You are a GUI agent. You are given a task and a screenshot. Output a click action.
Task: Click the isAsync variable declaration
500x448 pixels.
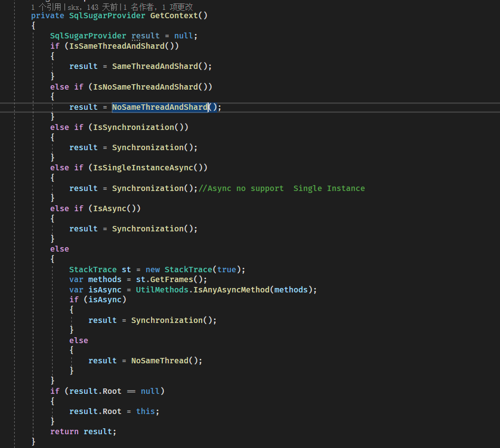pyautogui.click(x=105, y=289)
